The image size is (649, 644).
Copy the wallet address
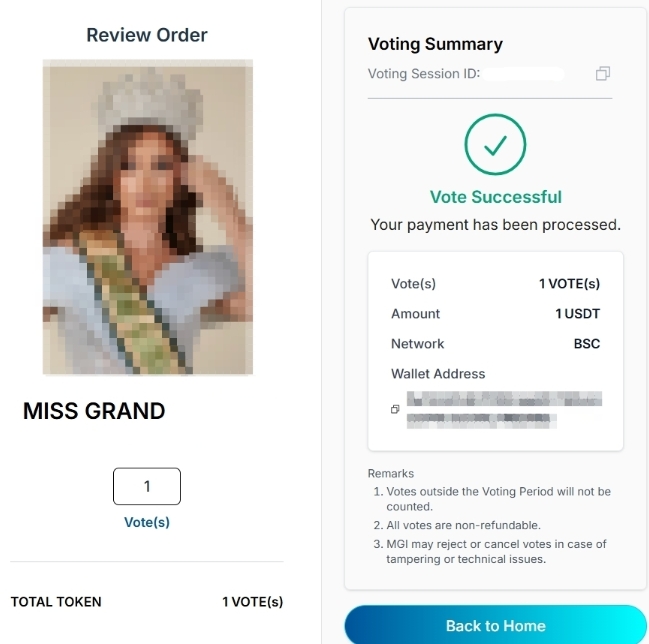(x=395, y=409)
